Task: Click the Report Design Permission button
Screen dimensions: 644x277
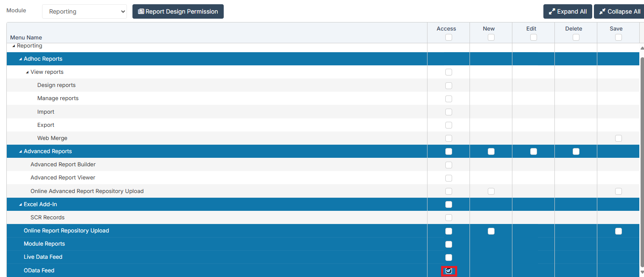Action: (x=178, y=11)
